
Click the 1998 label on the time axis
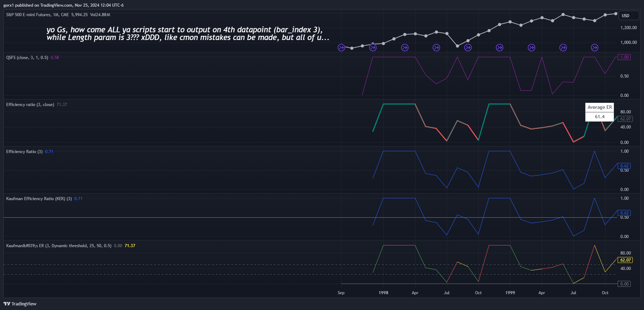click(383, 293)
